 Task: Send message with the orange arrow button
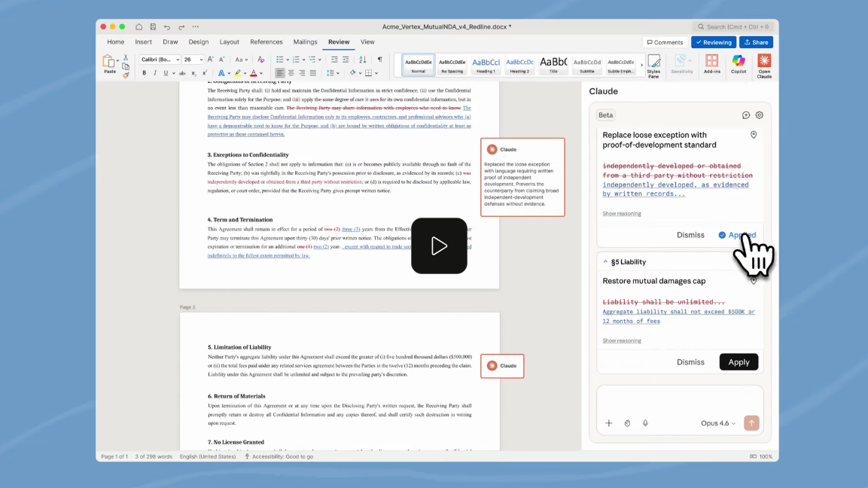(751, 423)
